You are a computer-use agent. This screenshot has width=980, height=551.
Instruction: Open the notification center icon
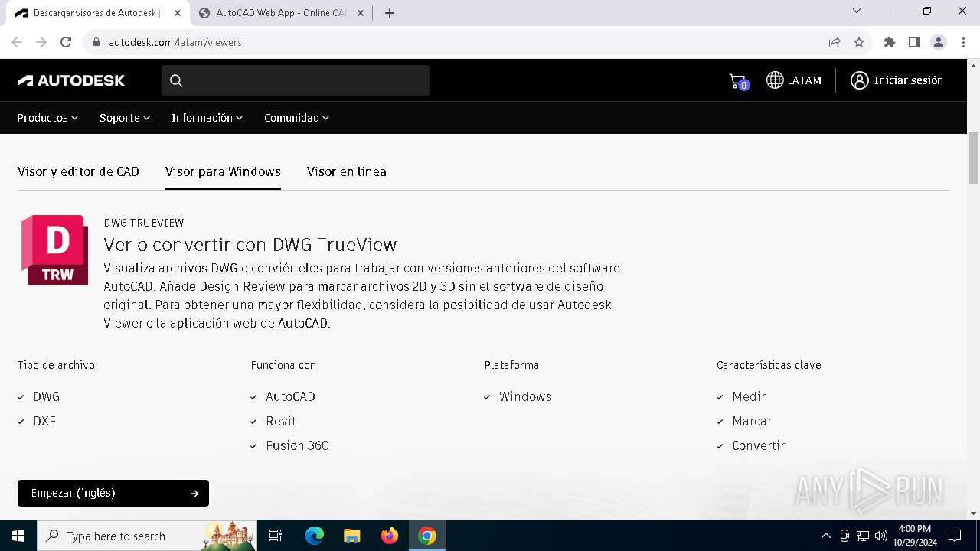pyautogui.click(x=955, y=536)
